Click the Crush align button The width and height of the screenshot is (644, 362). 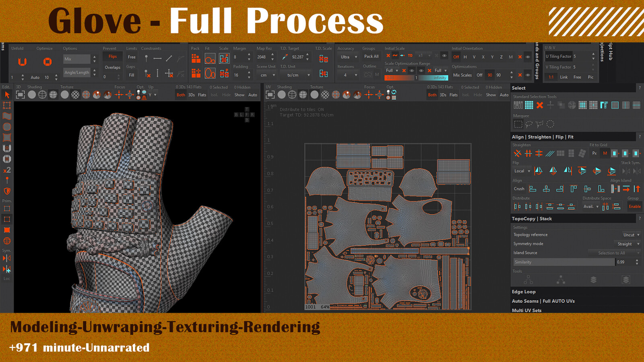[519, 189]
